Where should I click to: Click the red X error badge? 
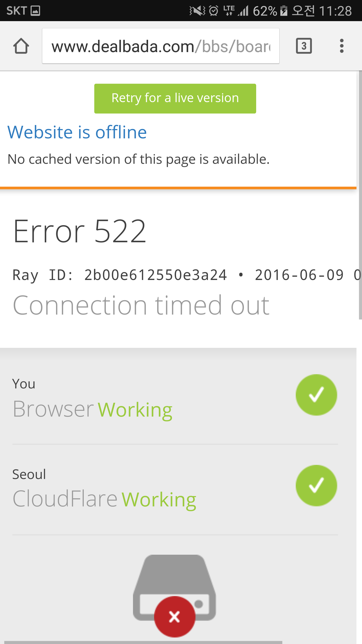(174, 617)
